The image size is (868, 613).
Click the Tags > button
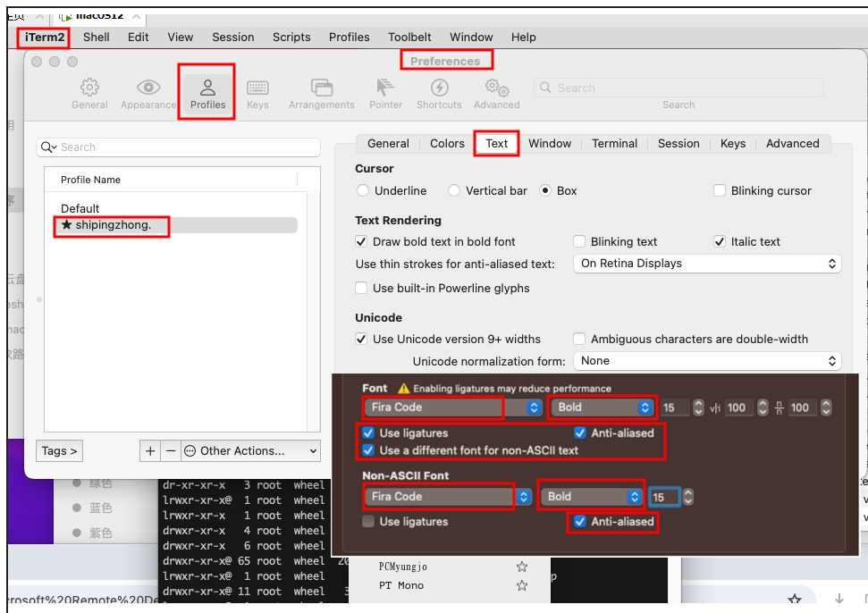(x=59, y=451)
